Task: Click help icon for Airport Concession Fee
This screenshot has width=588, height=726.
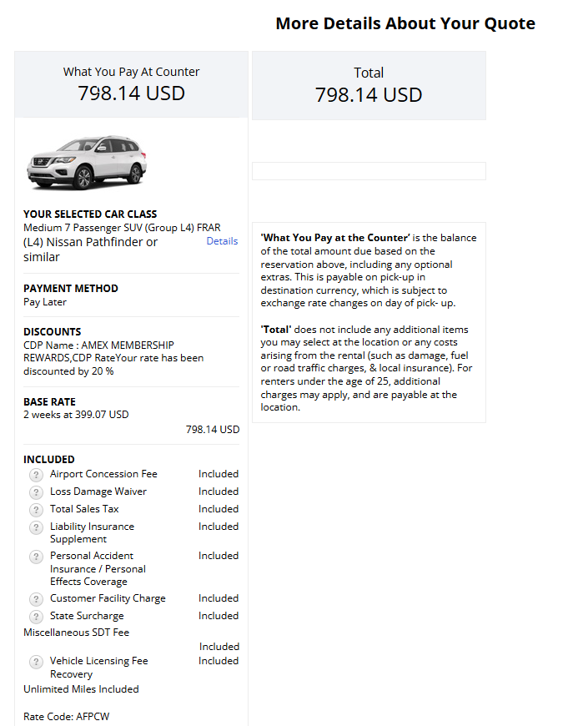Action: point(36,475)
